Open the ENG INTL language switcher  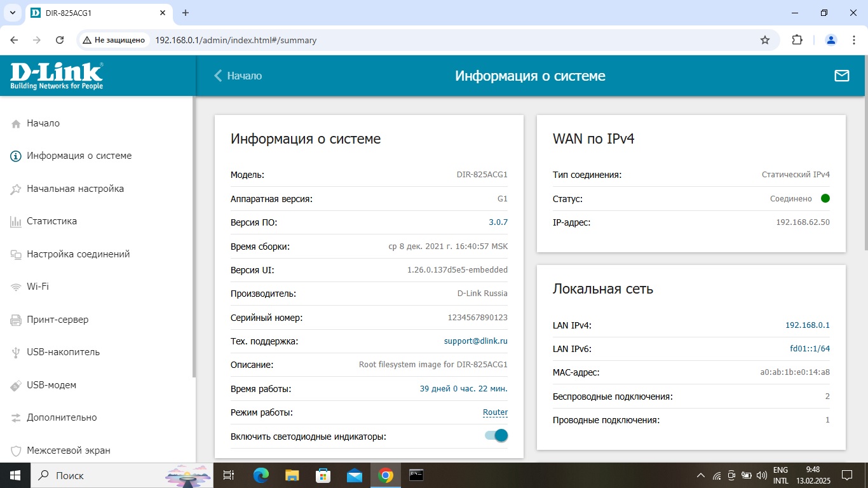(781, 475)
